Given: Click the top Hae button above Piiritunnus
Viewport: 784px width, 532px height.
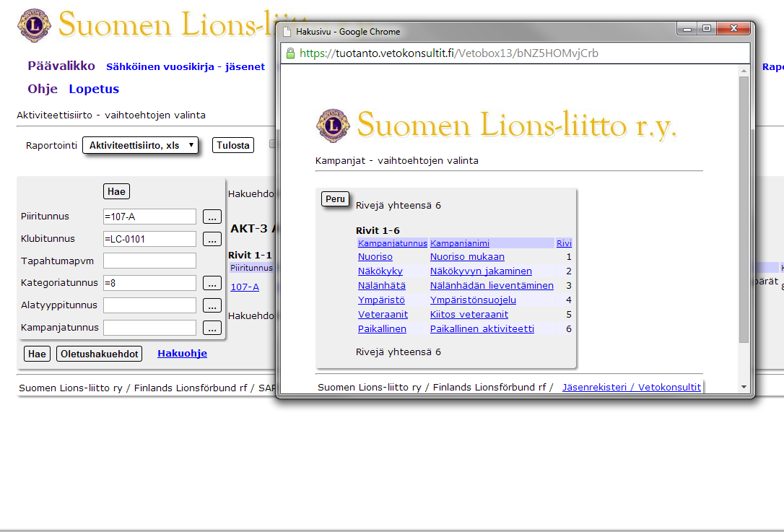Looking at the screenshot, I should [116, 191].
